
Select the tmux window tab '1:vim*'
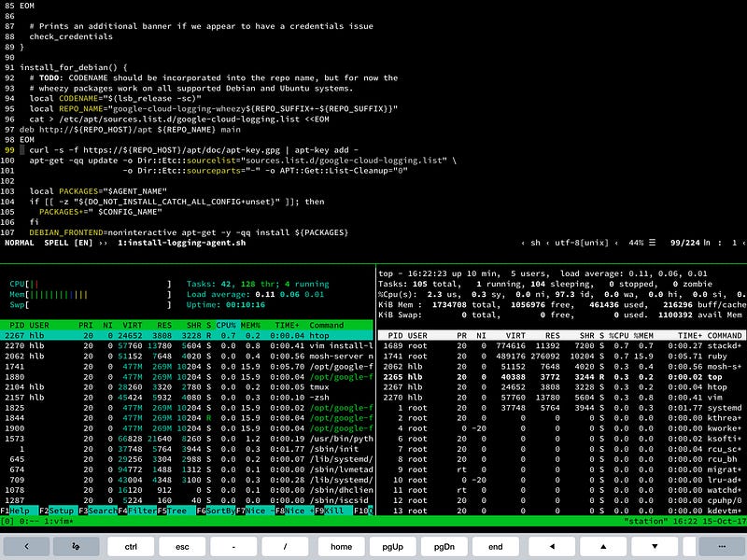tap(59, 522)
